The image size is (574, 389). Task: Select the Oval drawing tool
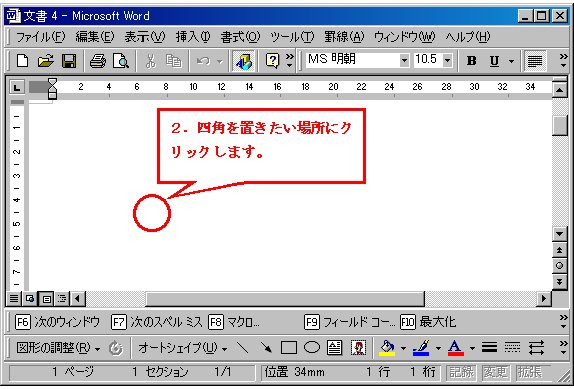312,348
